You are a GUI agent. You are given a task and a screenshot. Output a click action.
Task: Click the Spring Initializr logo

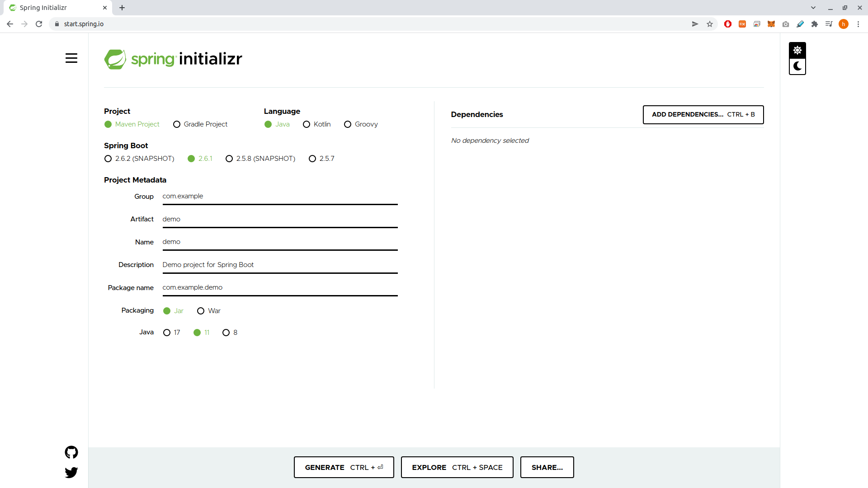(x=173, y=59)
